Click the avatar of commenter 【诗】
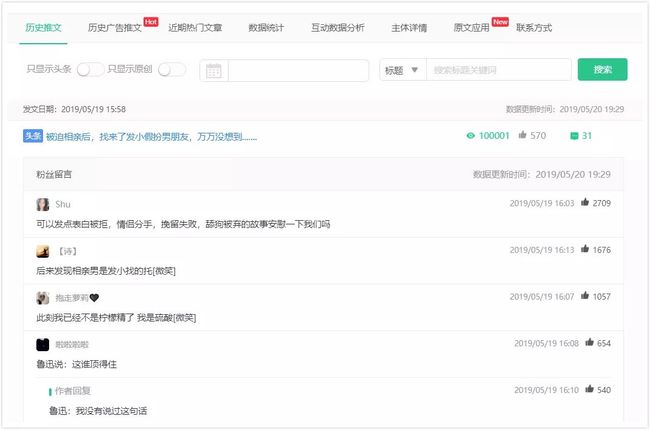Viewport: 650px width, 430px height. point(43,251)
